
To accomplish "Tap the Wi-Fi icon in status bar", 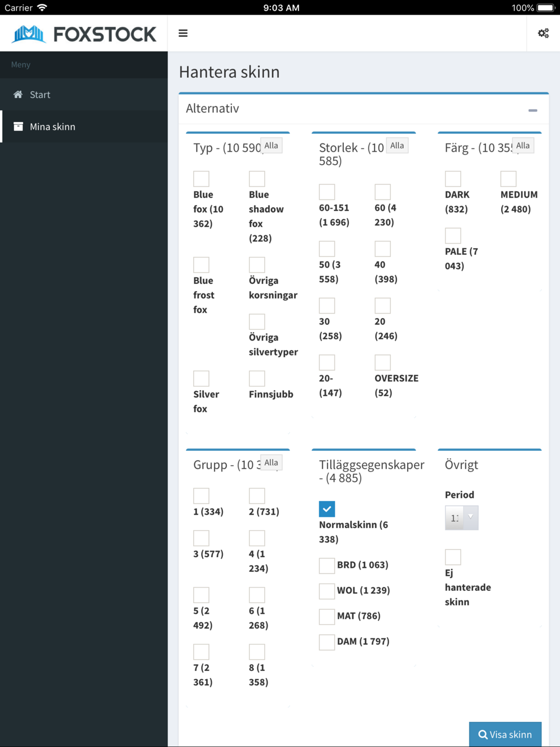I will (42, 8).
